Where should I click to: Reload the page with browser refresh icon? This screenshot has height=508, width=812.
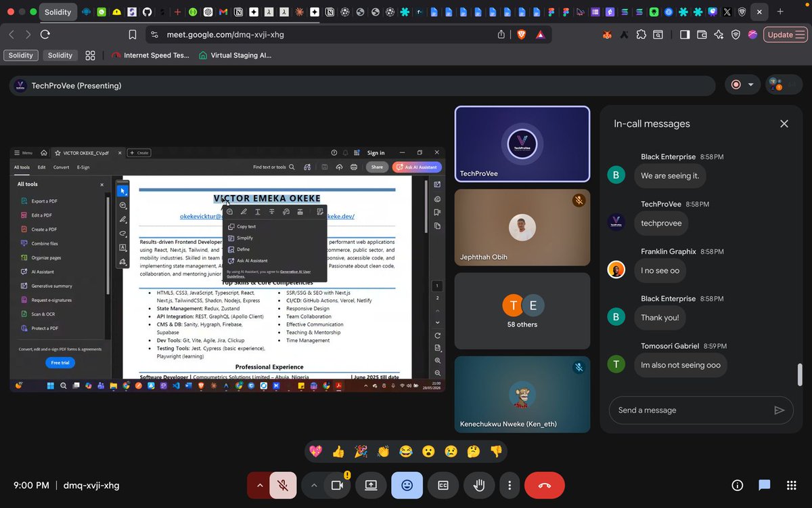45,35
